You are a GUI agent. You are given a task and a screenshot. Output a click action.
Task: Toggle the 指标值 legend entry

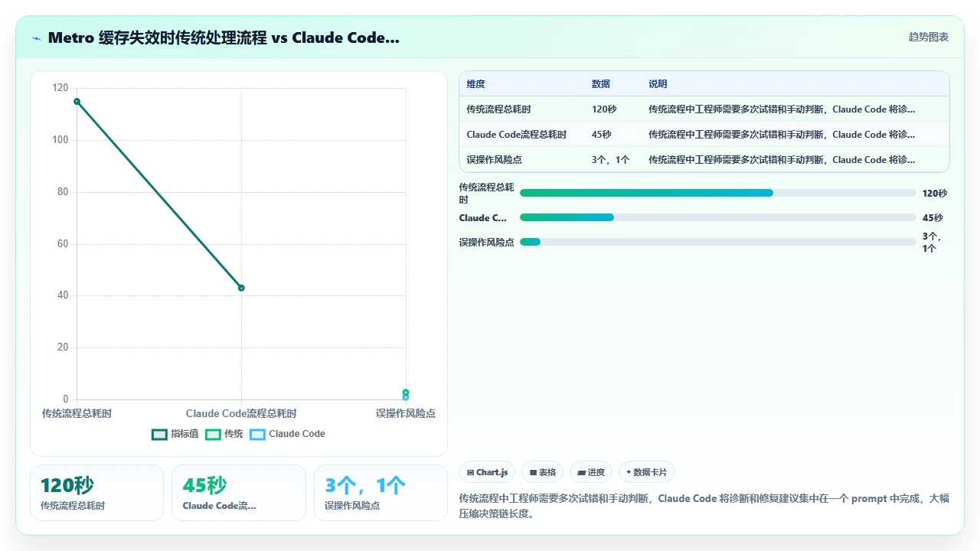tap(175, 434)
